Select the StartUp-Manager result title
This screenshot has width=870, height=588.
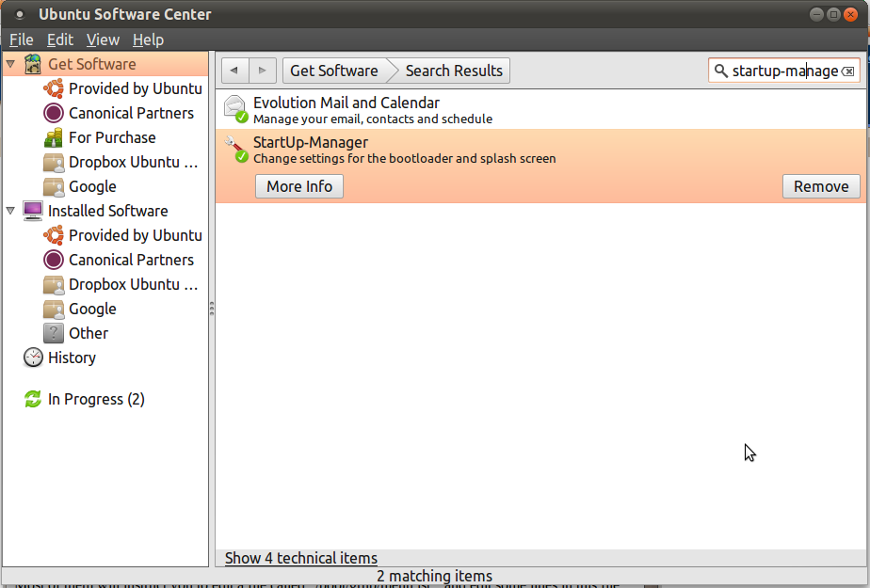click(x=310, y=142)
